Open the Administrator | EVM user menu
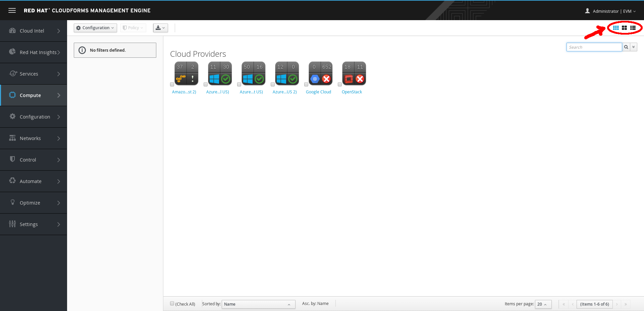644x311 pixels. click(x=610, y=11)
